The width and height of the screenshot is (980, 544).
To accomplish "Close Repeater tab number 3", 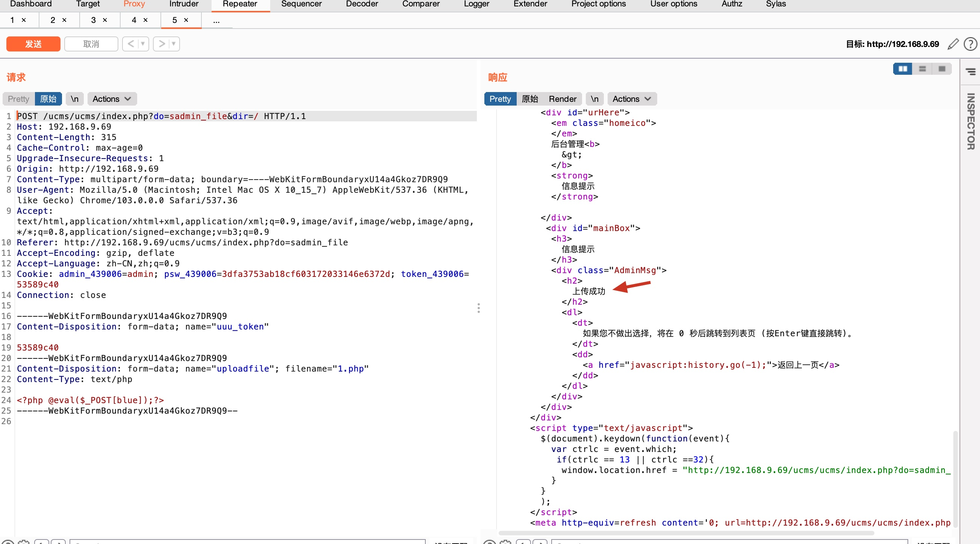I will (x=105, y=20).
